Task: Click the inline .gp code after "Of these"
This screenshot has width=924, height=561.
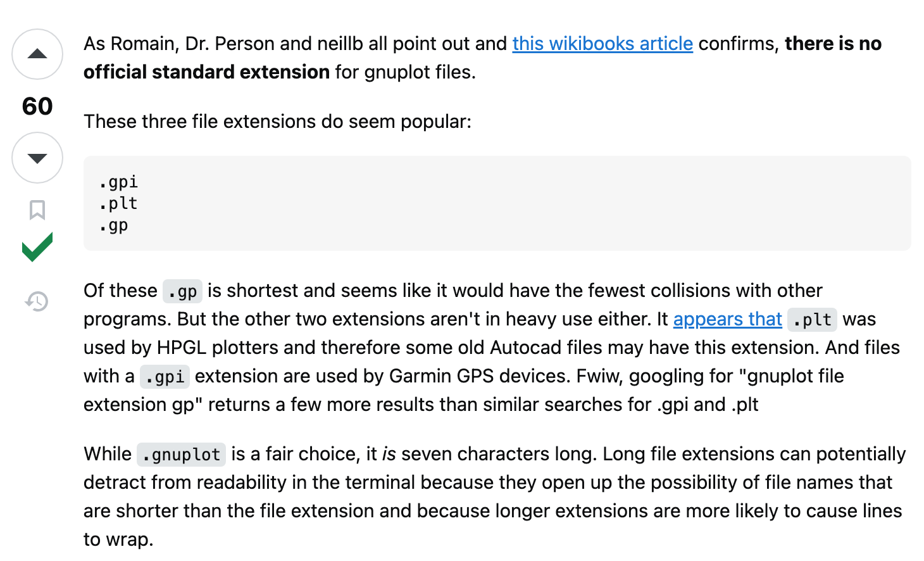Action: pyautogui.click(x=182, y=291)
